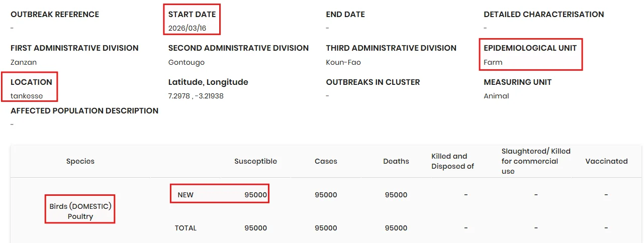Select the Vaccinated column header

pyautogui.click(x=606, y=161)
